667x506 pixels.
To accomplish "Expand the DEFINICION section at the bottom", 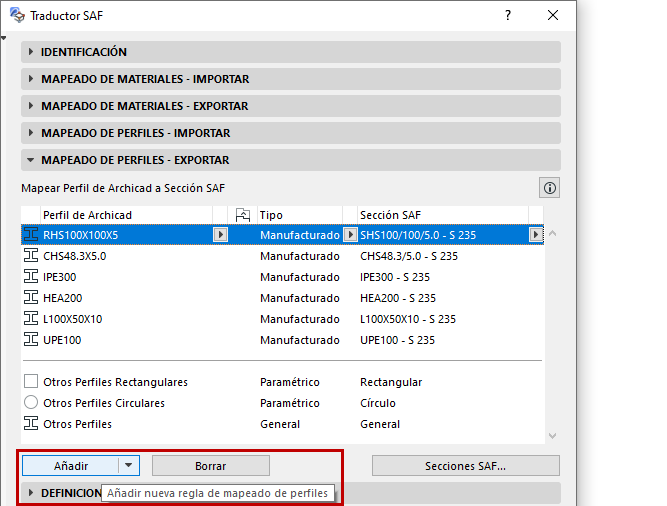I will pyautogui.click(x=31, y=493).
